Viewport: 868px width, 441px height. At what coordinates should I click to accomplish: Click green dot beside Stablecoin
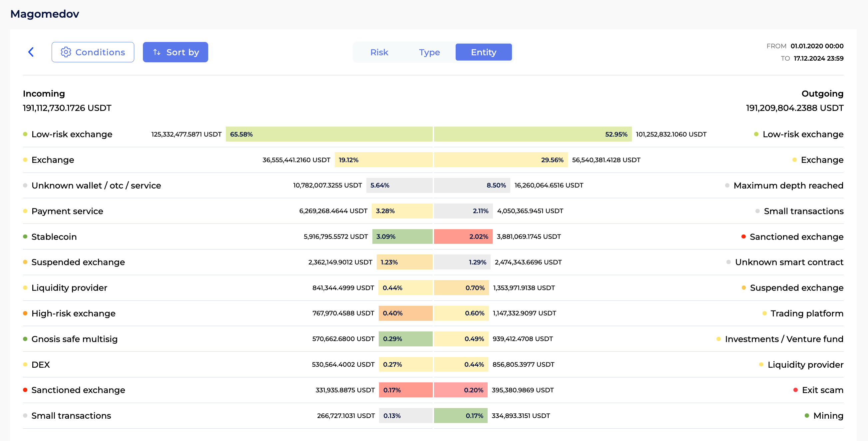(25, 236)
